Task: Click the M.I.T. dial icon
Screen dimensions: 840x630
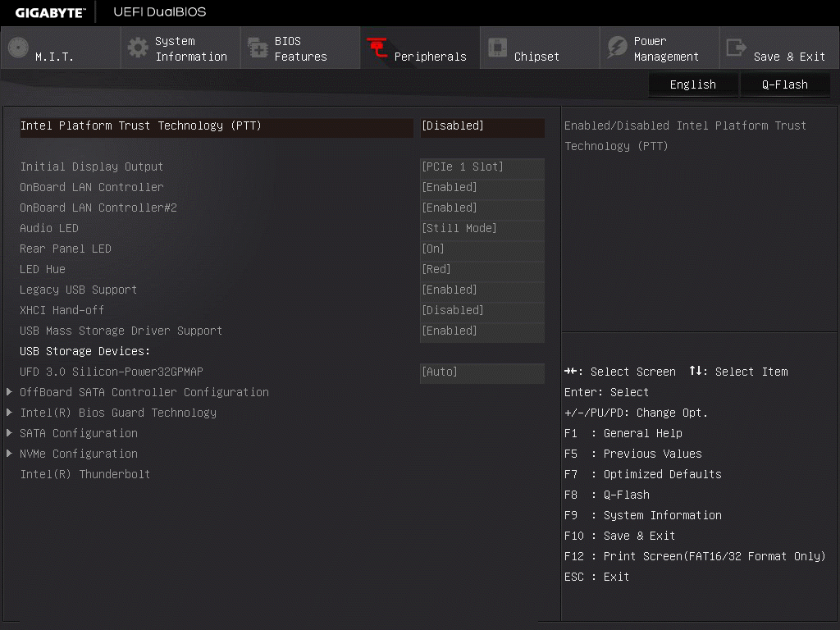Action: tap(18, 48)
